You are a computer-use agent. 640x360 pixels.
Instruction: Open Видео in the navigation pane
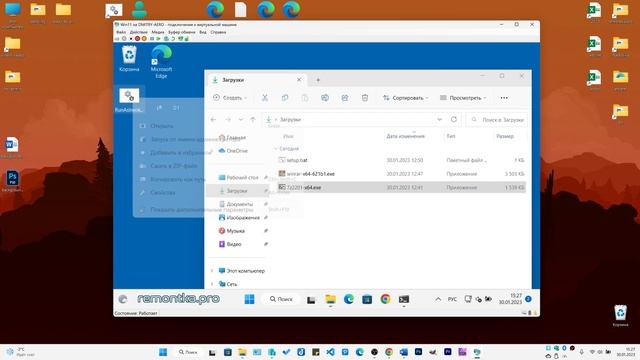tap(230, 244)
